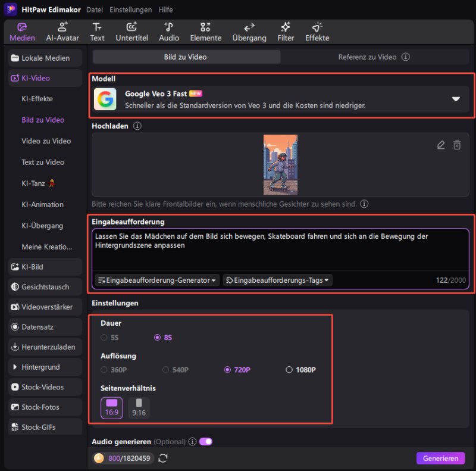Open Stock-GIFs in sidebar
Viewport: 476px width, 471px height.
point(45,428)
